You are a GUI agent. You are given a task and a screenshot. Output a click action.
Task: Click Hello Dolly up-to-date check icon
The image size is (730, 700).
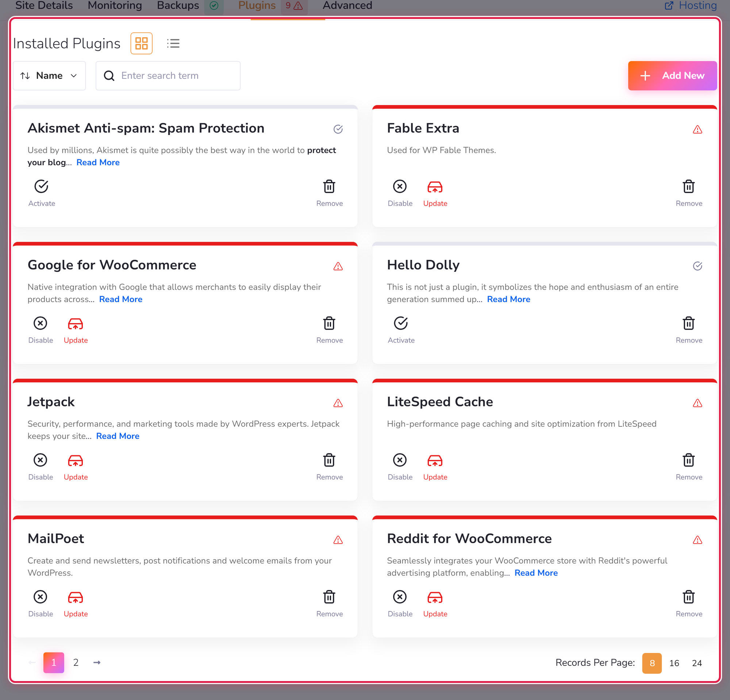tap(697, 266)
